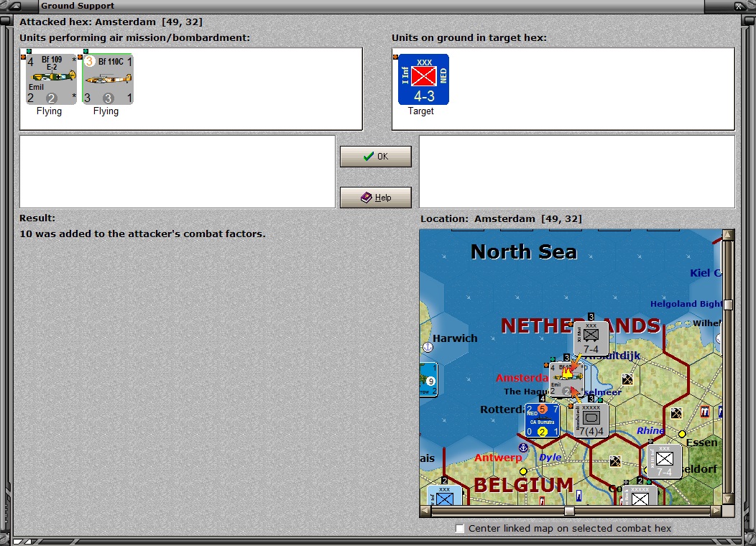Click the I Inf NED 4-3 target unit

pos(423,79)
